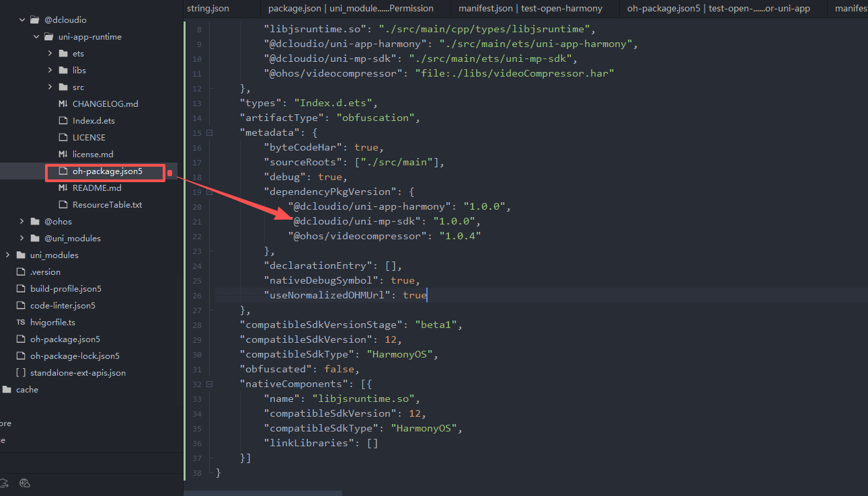Collapse the uni-app-runtime folder chevron

(36, 36)
